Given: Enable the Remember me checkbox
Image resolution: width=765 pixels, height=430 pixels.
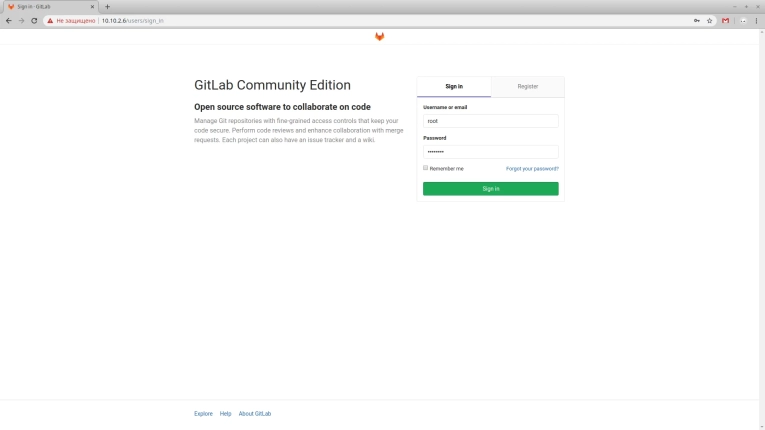Looking at the screenshot, I should tap(425, 168).
